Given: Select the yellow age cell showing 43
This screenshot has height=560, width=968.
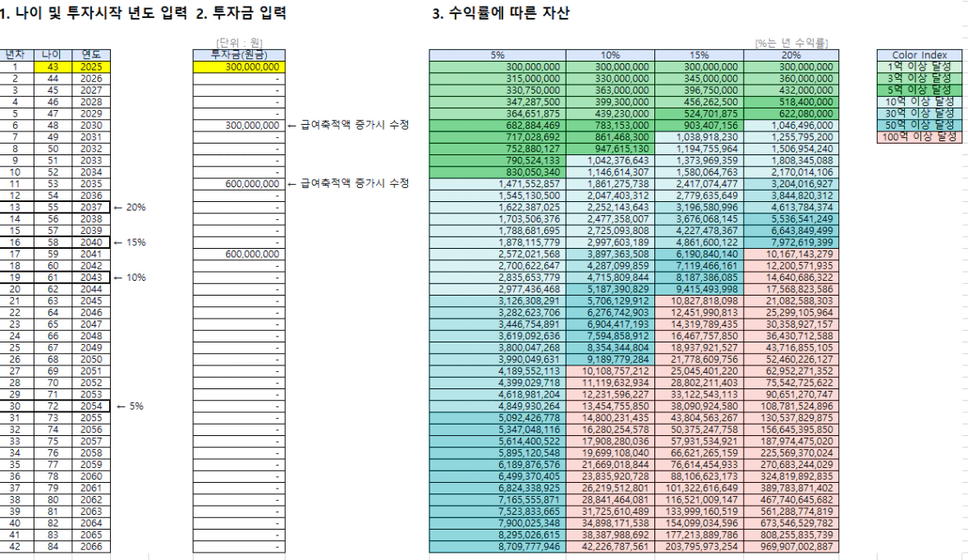Looking at the screenshot, I should coord(53,67).
